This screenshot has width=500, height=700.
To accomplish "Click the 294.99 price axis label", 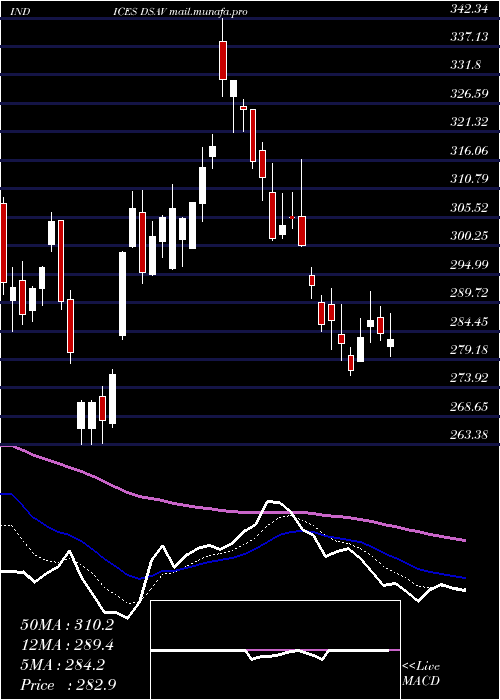I will 469,265.
